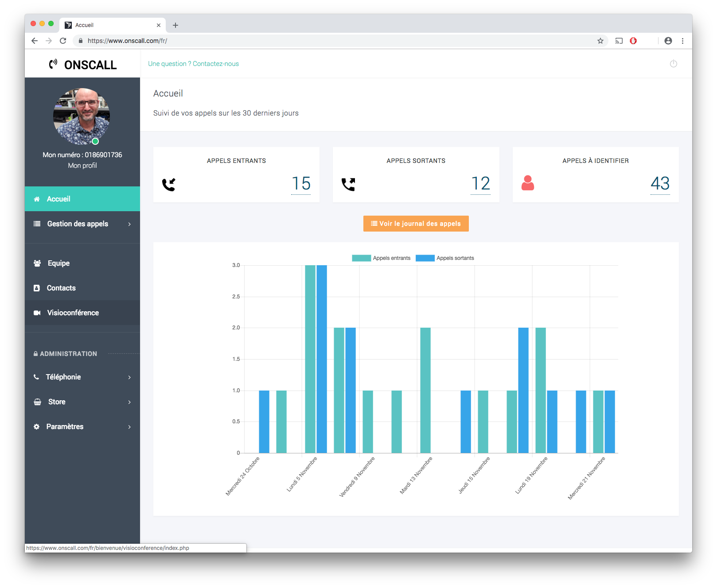Click the Accueil browser tab
Viewport: 717px width, 588px height.
click(x=113, y=25)
